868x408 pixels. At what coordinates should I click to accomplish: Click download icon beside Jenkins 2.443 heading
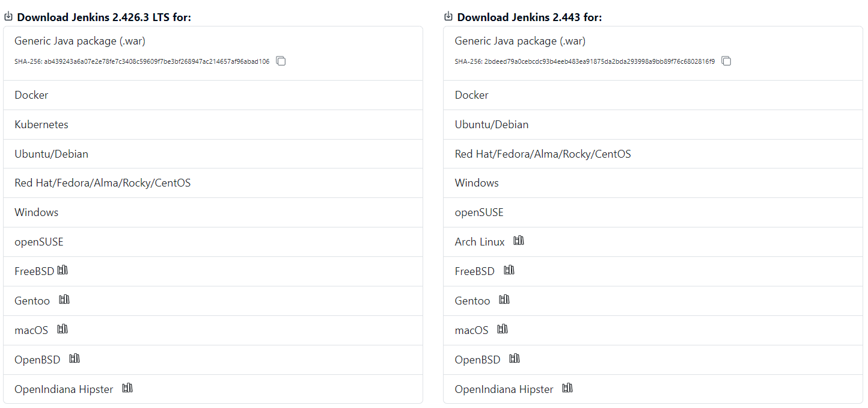tap(448, 16)
